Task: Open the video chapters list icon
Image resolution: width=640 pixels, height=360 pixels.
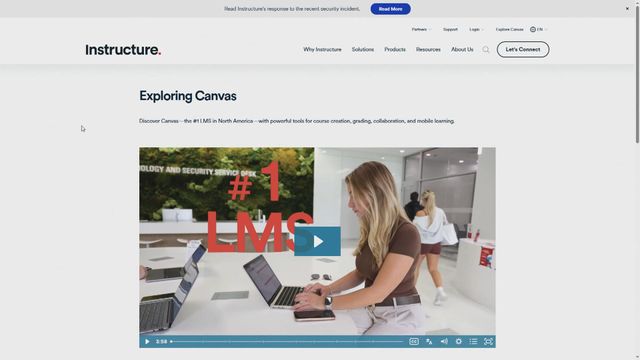Action: (x=473, y=342)
